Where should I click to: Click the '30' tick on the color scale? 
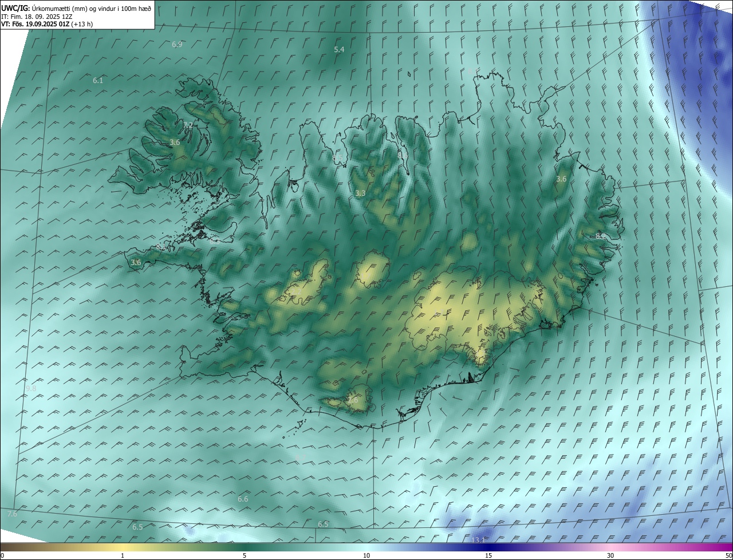pos(610,555)
